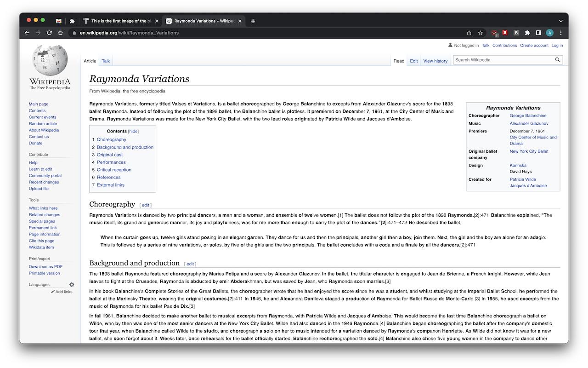Go back with the browser back arrow
Screen dimensions: 588x368
point(27,33)
